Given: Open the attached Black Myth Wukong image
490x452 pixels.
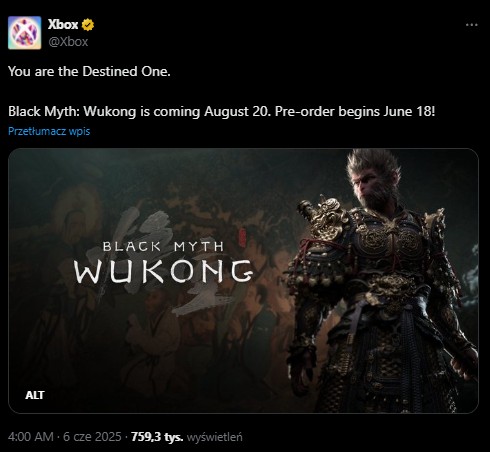Looking at the screenshot, I should (243, 281).
